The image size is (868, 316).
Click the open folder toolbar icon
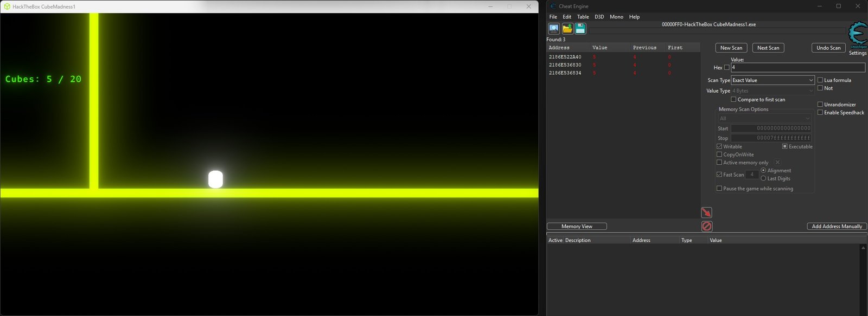point(567,29)
